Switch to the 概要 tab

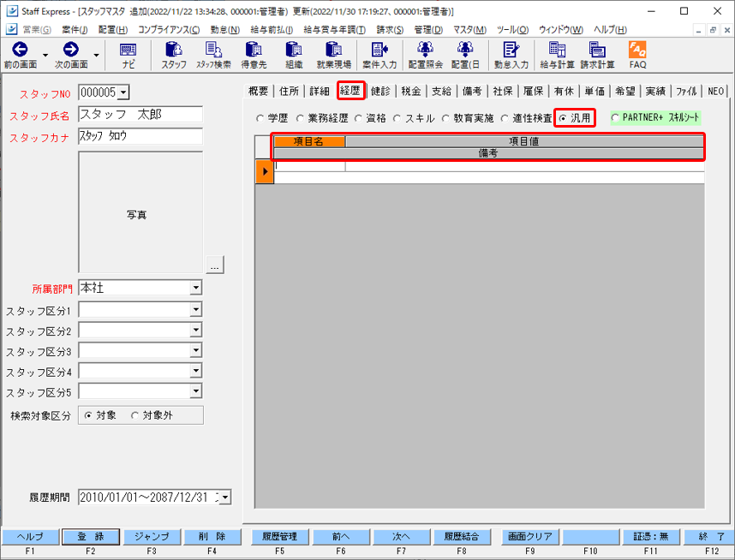click(259, 91)
